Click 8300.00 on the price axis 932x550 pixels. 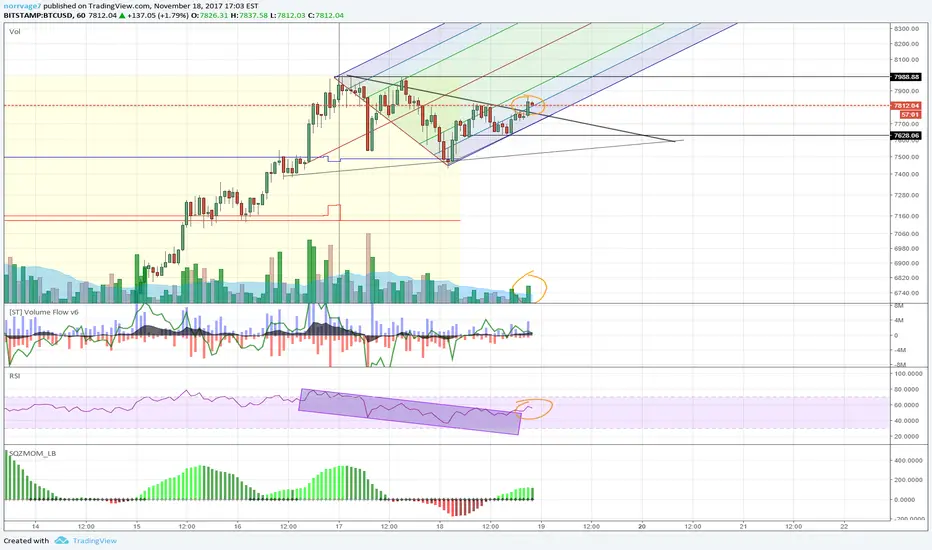point(906,29)
